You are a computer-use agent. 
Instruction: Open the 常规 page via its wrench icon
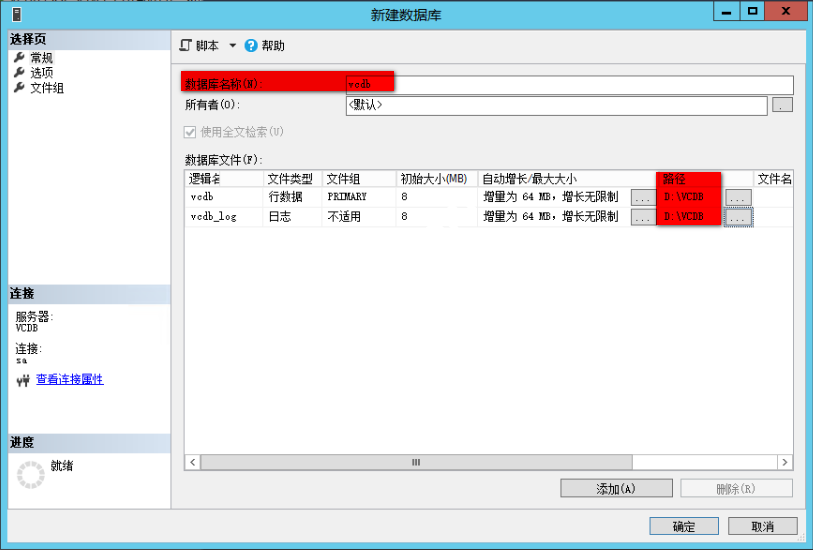coord(19,57)
